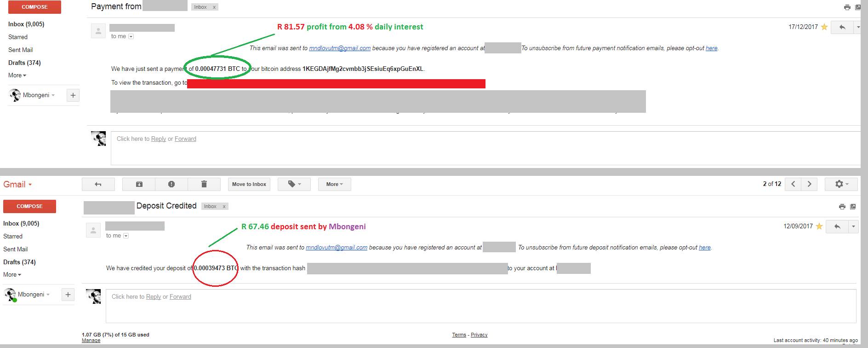Click Forward link under the Payment email
Viewport: 868px width, 348px height.
pos(185,139)
